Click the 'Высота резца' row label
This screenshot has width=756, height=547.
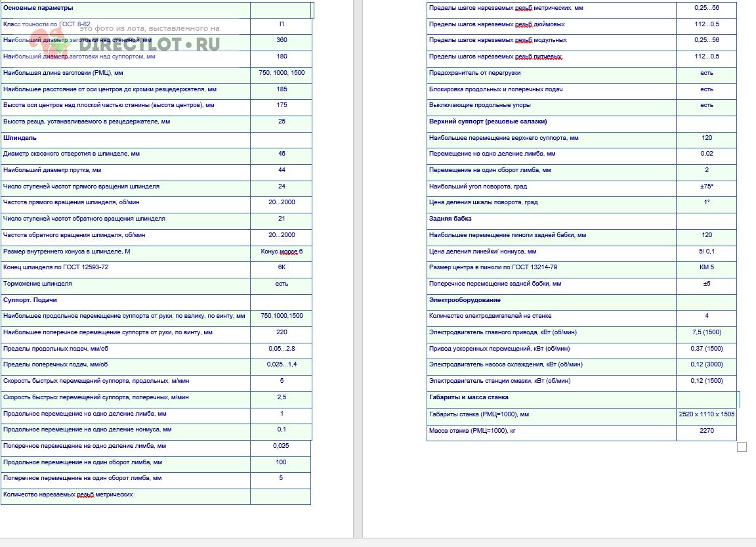pyautogui.click(x=87, y=121)
